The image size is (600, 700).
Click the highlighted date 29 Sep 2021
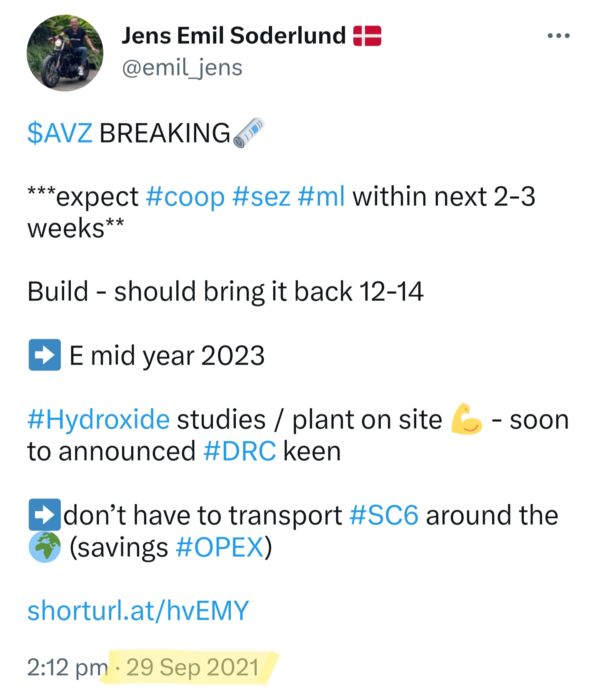click(192, 667)
